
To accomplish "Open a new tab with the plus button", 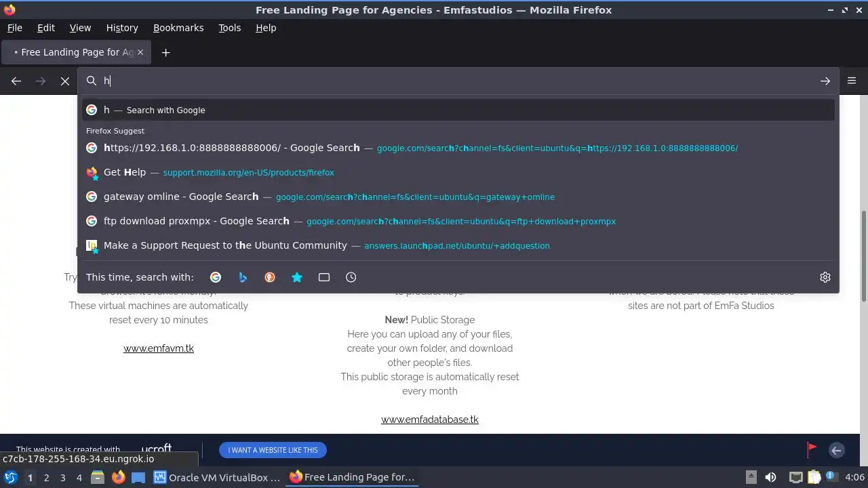I will click(165, 52).
